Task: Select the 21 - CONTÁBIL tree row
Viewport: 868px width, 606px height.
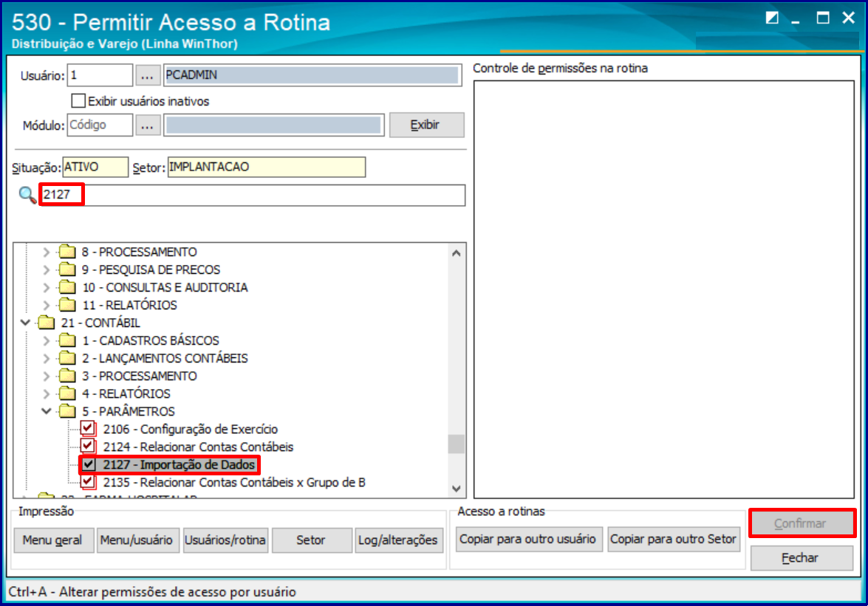Action: [x=100, y=323]
